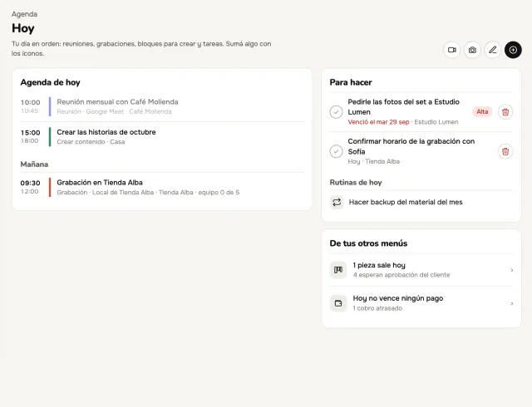
Task: Open the Hoy no vence ningún pago chevron
Action: [512, 303]
